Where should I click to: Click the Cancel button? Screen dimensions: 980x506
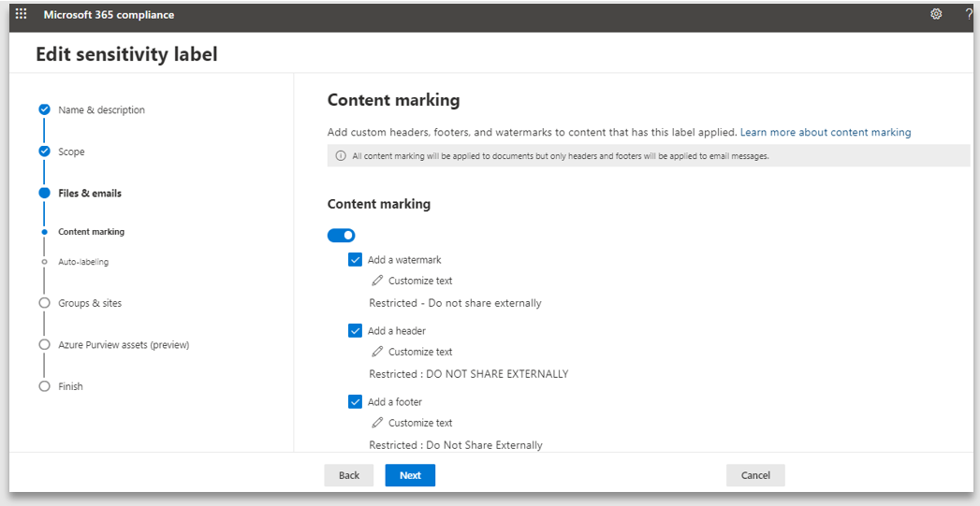[754, 475]
